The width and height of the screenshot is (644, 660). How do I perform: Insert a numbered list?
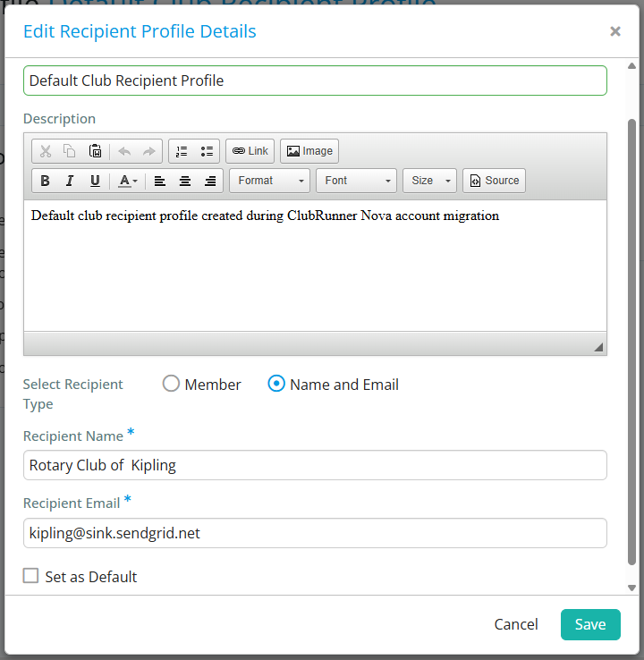[182, 151]
